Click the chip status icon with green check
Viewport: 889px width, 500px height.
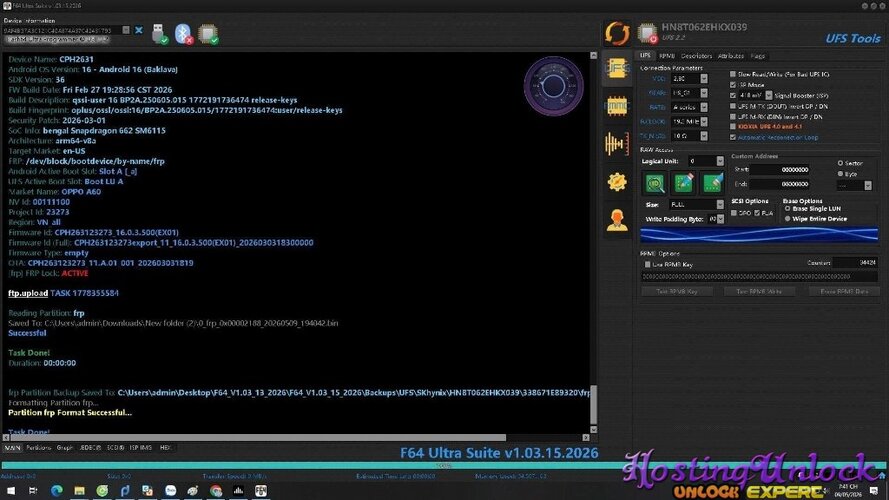click(x=208, y=34)
